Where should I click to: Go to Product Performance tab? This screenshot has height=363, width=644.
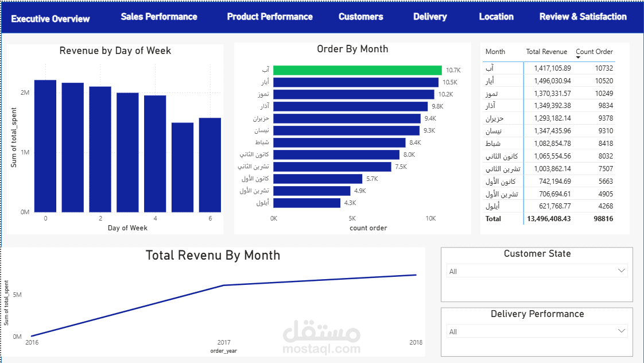coord(270,17)
